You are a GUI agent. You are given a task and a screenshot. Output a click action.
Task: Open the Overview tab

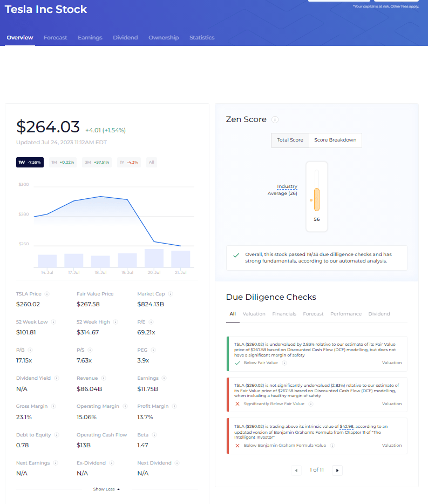tap(20, 38)
